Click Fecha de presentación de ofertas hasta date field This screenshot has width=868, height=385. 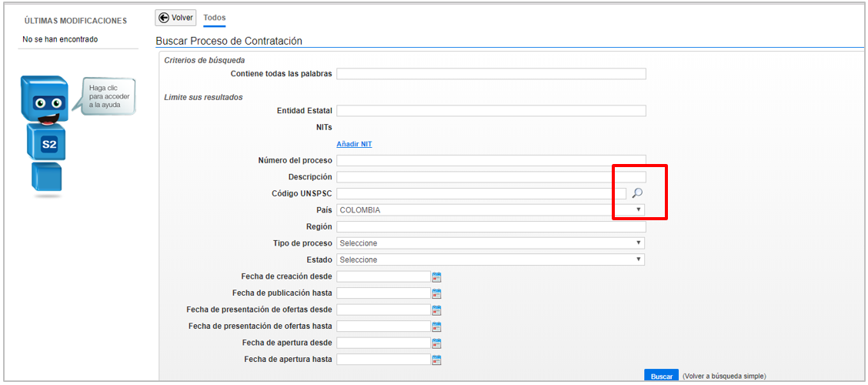point(384,326)
